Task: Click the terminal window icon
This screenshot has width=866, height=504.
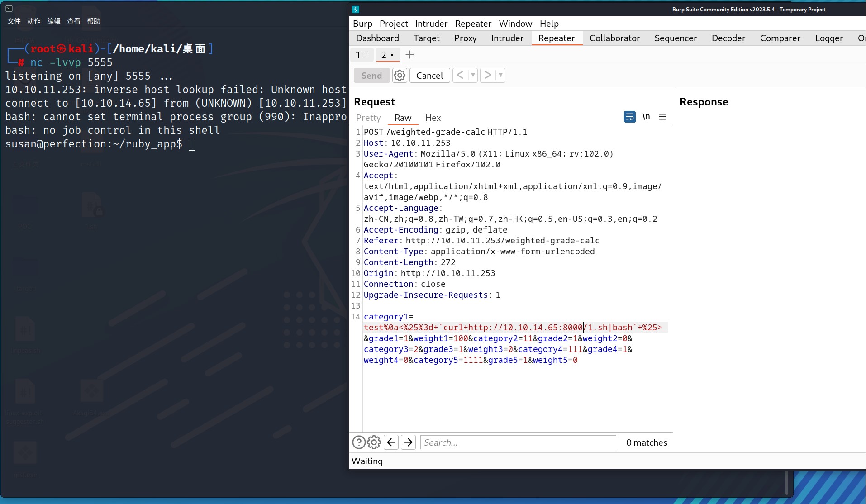Action: click(9, 8)
